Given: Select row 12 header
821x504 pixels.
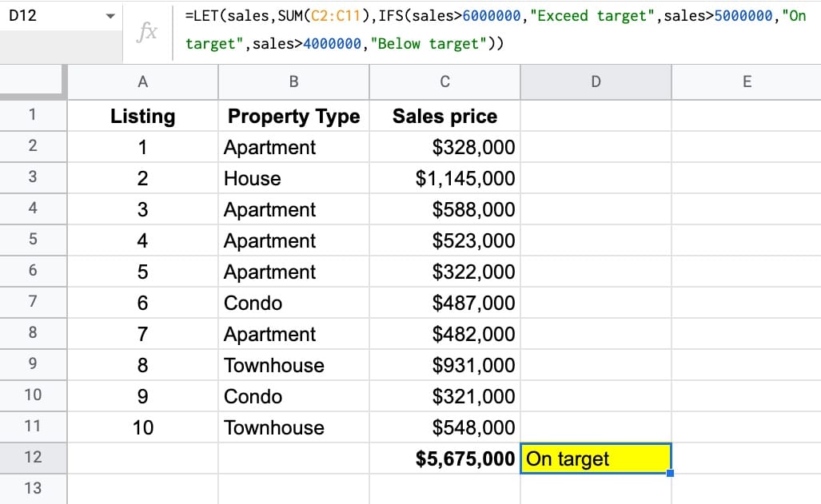Looking at the screenshot, I should coord(33,458).
